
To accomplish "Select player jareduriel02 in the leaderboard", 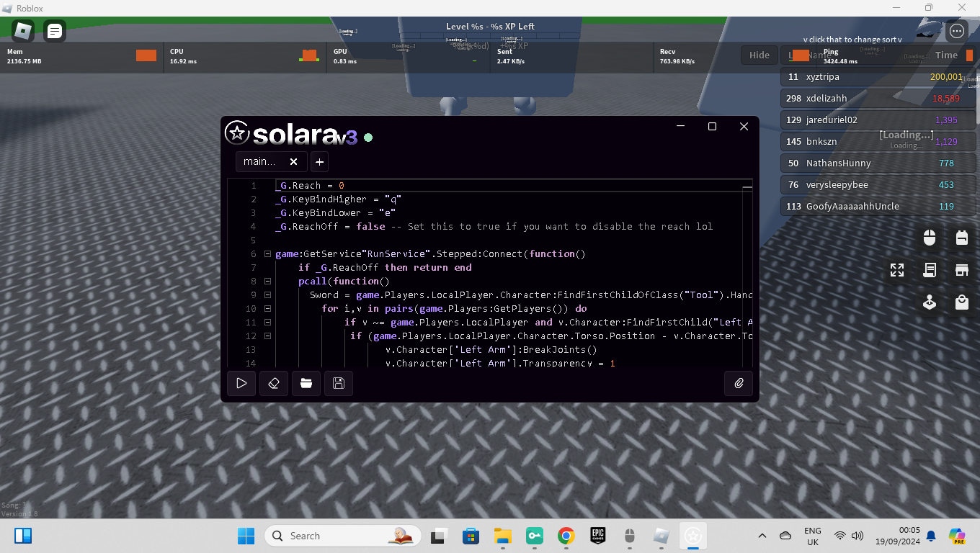I will [878, 120].
